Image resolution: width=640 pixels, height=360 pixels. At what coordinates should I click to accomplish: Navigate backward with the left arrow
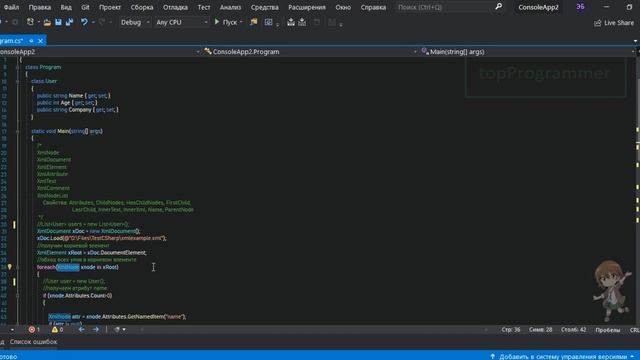coord(81,329)
